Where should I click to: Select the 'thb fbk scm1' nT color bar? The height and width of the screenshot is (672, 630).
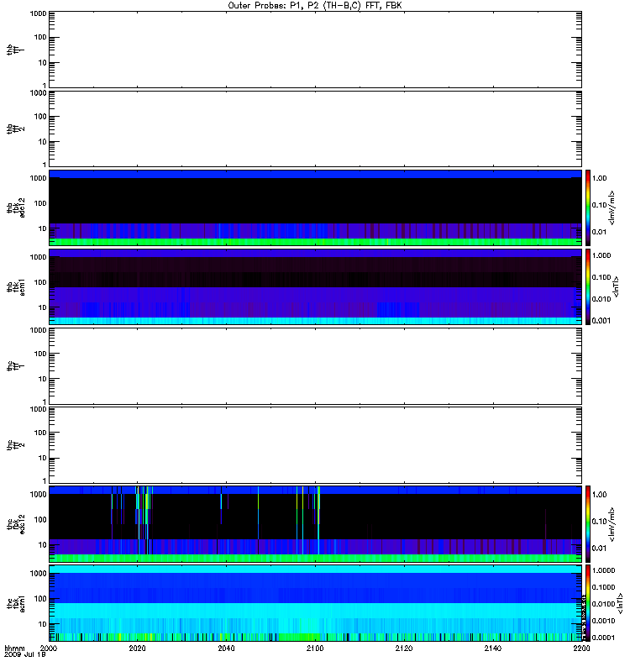tap(588, 286)
